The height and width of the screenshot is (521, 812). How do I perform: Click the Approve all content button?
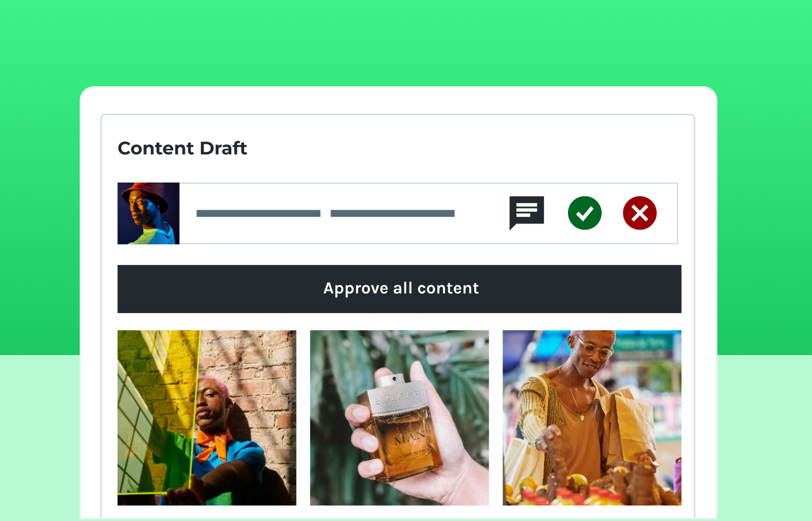pyautogui.click(x=399, y=289)
